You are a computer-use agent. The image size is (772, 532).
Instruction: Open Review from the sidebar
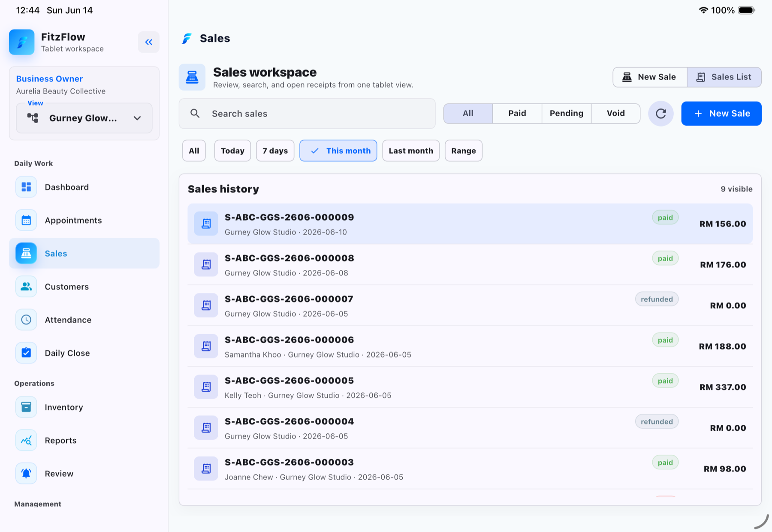coord(84,473)
